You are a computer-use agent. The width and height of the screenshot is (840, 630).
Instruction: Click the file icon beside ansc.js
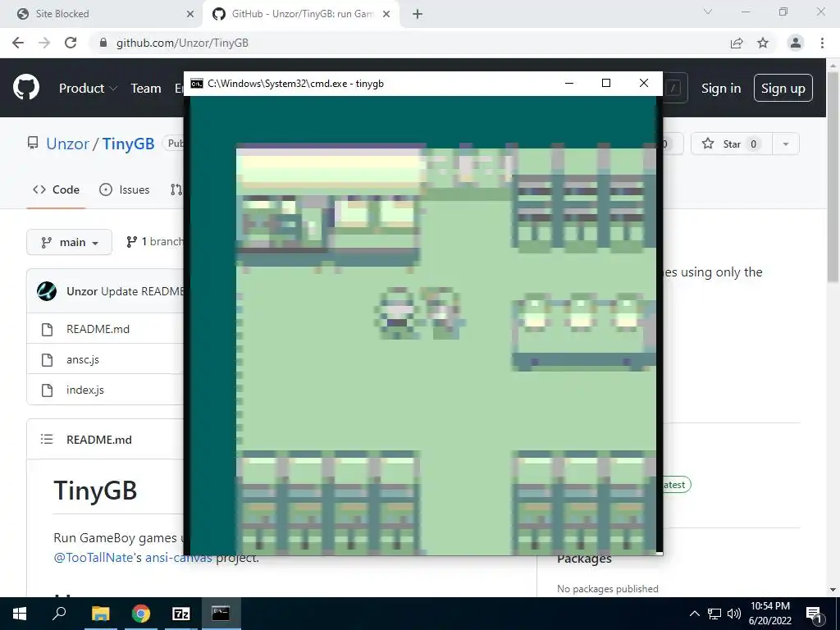pyautogui.click(x=47, y=359)
